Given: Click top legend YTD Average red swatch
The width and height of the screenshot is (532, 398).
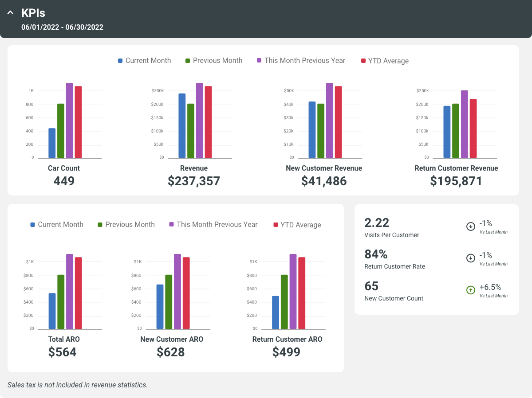Looking at the screenshot, I should pos(363,61).
